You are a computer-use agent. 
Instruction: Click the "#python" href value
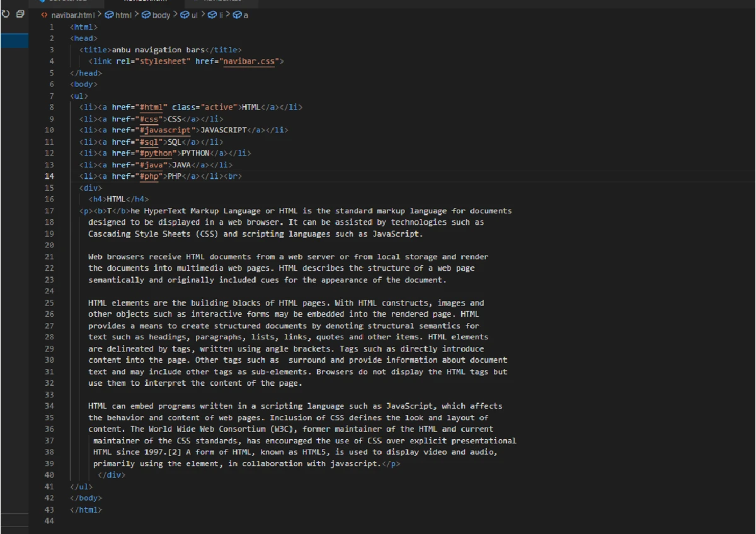pos(156,153)
